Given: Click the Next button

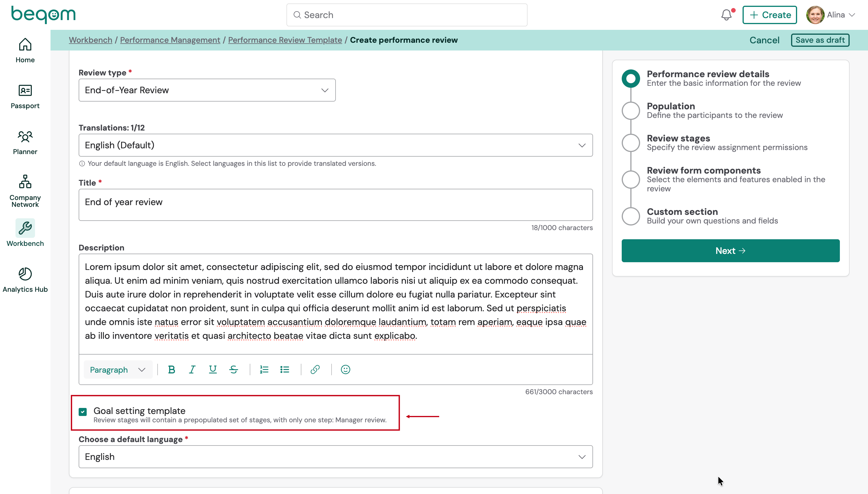Looking at the screenshot, I should [x=731, y=251].
